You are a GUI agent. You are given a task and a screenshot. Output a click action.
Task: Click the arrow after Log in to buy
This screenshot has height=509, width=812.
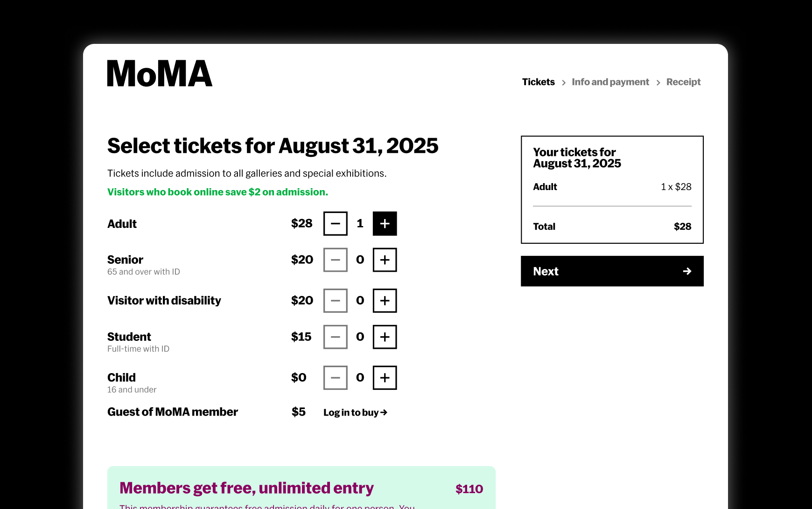point(385,412)
